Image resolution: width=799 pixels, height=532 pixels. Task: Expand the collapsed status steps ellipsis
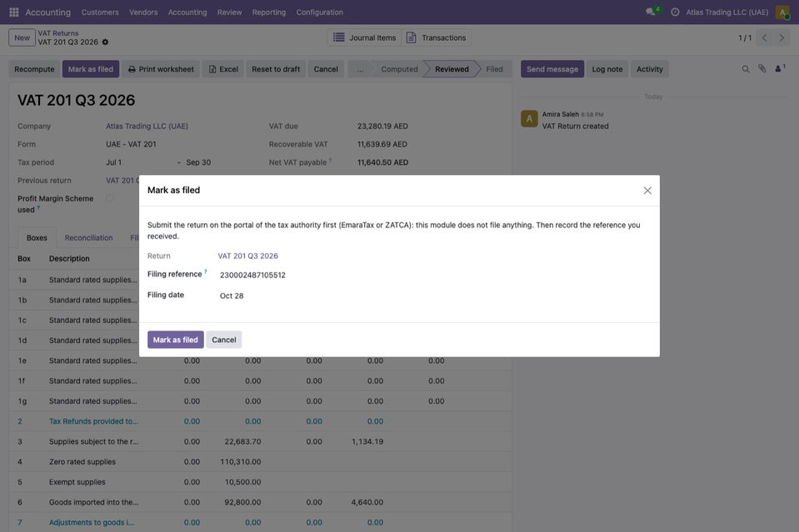(360, 69)
